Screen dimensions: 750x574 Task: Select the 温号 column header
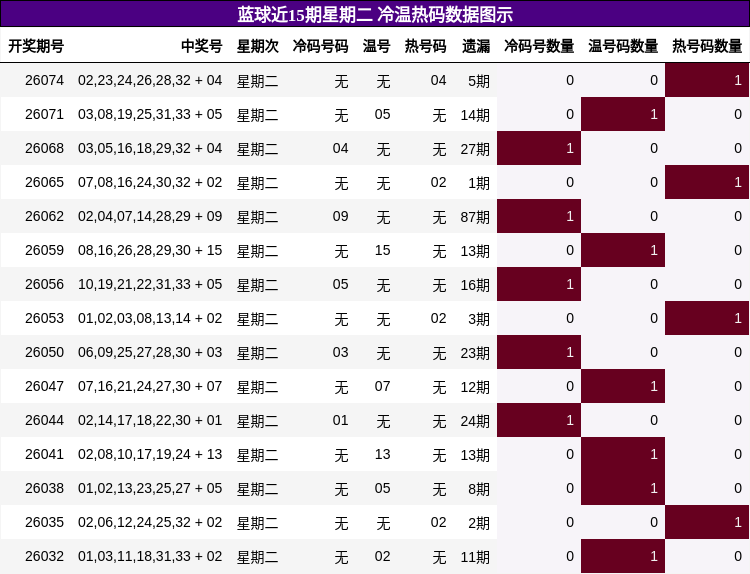click(x=376, y=46)
